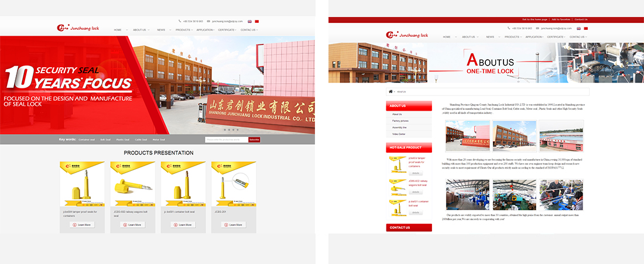The image size is (644, 264).
Task: Select Chinese flag icon on About Us page
Action: (586, 28)
